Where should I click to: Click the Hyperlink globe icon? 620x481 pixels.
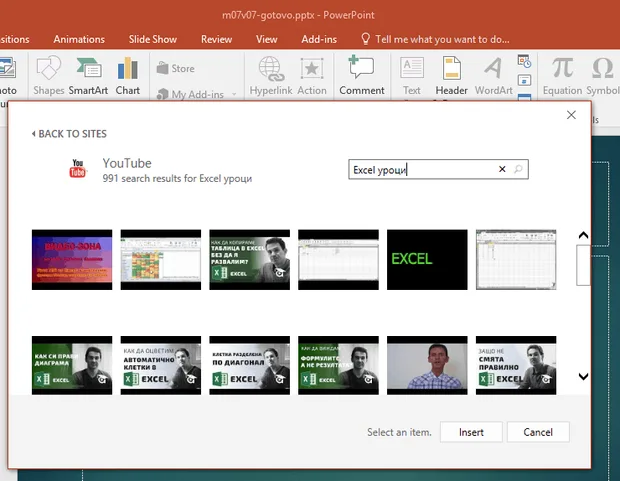click(x=272, y=68)
